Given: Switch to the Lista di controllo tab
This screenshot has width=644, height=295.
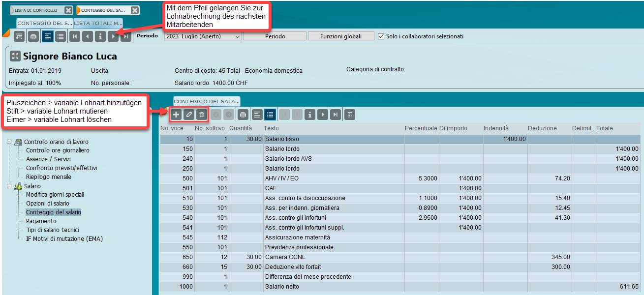Looking at the screenshot, I should (36, 10).
